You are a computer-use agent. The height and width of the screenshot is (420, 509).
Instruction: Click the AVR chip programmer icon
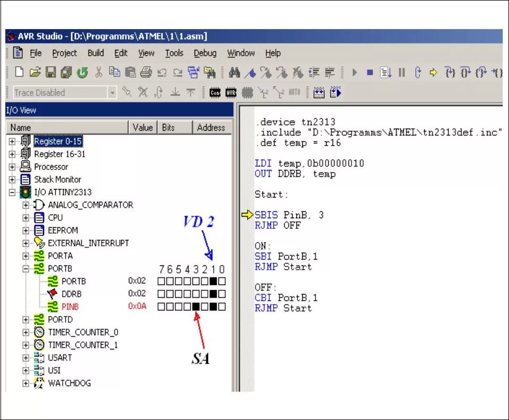[x=231, y=93]
